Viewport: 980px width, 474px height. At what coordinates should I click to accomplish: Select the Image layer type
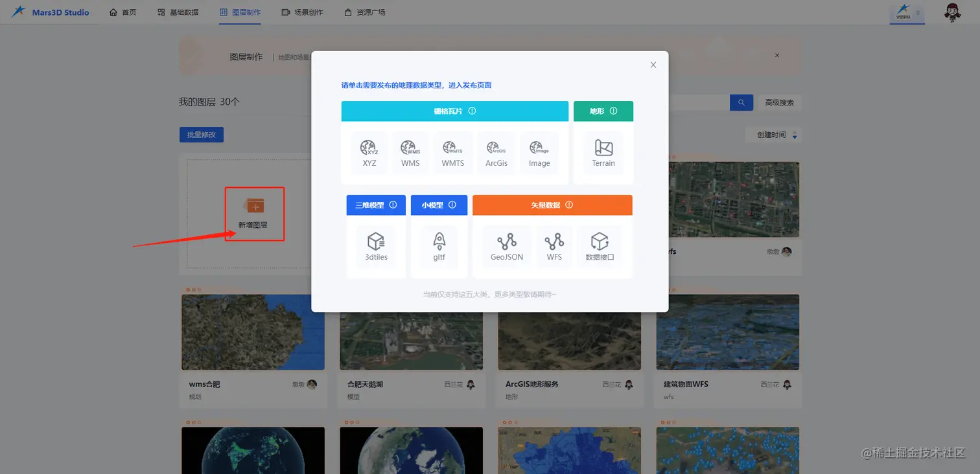point(539,153)
